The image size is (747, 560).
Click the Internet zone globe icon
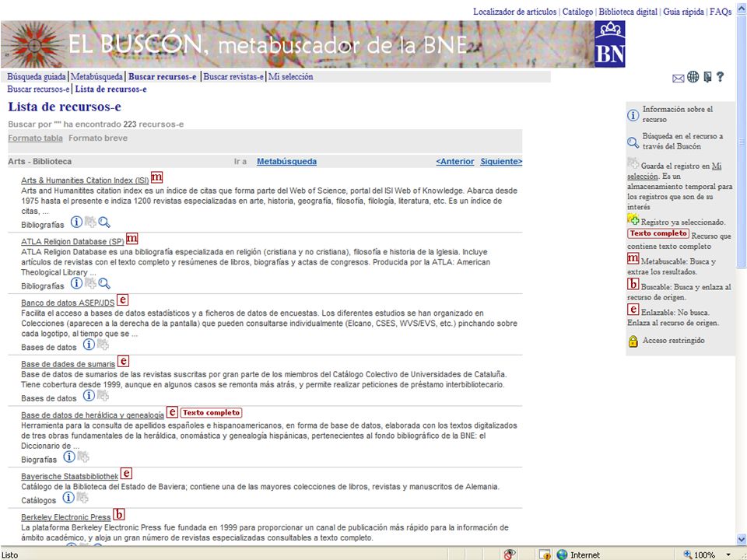[562, 555]
